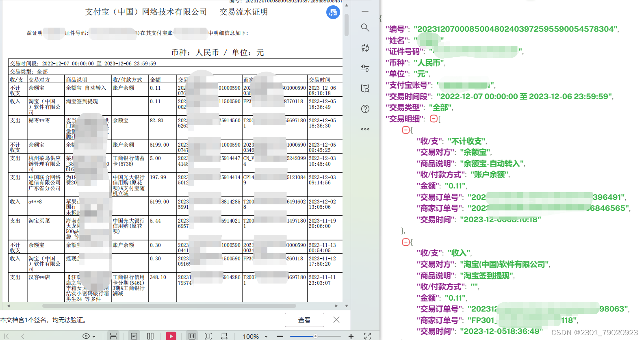Image resolution: width=644 pixels, height=340 pixels.
Task: Open the translate tool in the sidebar
Action: coord(365,48)
